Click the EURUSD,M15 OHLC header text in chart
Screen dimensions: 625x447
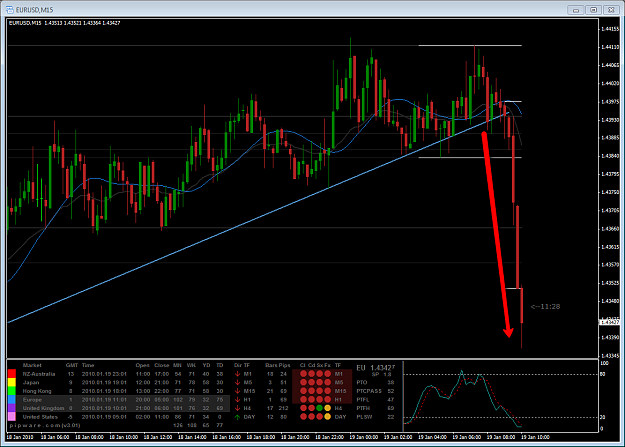65,23
